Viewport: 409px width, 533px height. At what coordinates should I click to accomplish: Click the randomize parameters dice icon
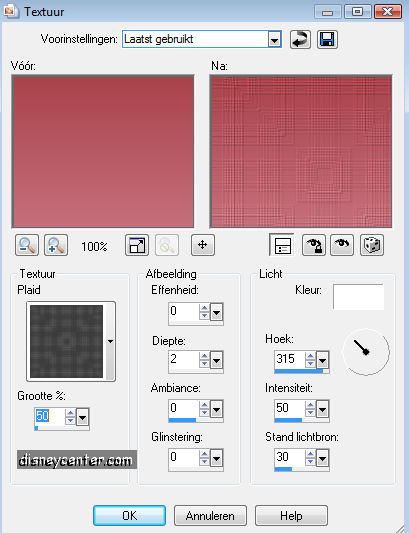[372, 245]
